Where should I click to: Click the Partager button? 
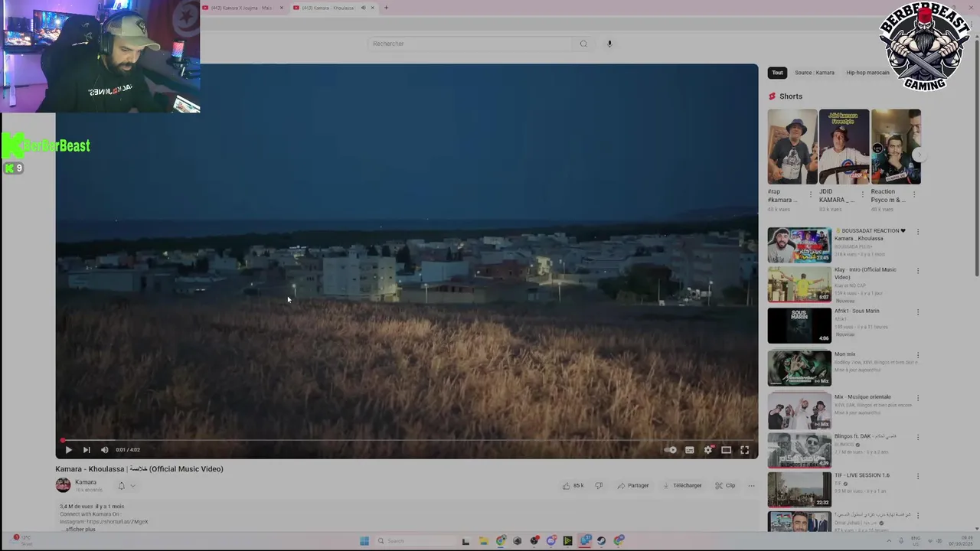[x=633, y=485]
